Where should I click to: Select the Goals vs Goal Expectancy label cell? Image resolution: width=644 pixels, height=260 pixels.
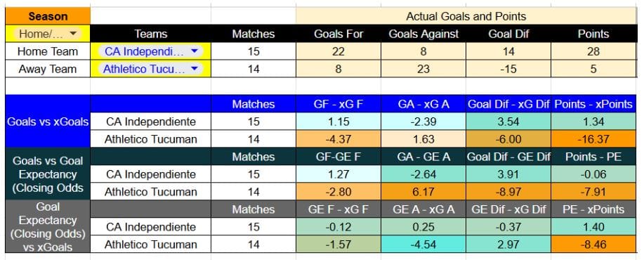[x=48, y=174]
